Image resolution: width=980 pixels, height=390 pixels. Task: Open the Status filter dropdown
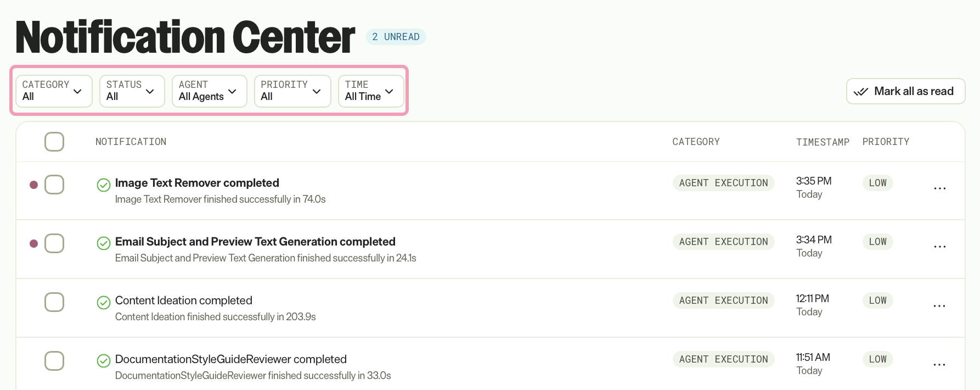tap(132, 91)
